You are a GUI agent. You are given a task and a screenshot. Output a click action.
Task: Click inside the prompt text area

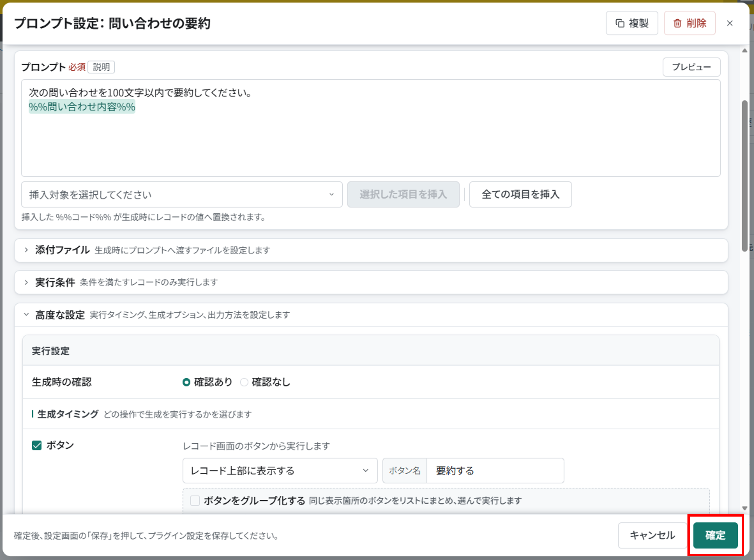(x=371, y=128)
